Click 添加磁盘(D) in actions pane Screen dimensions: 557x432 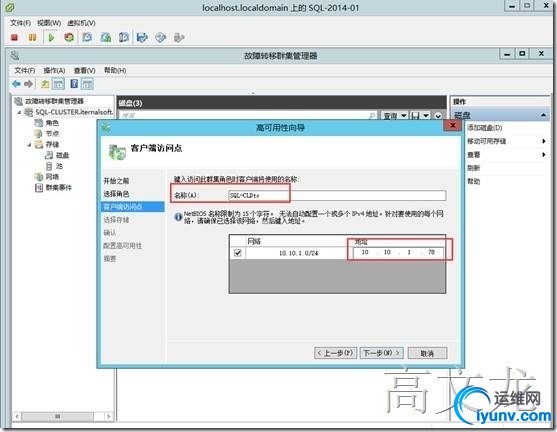click(x=485, y=128)
